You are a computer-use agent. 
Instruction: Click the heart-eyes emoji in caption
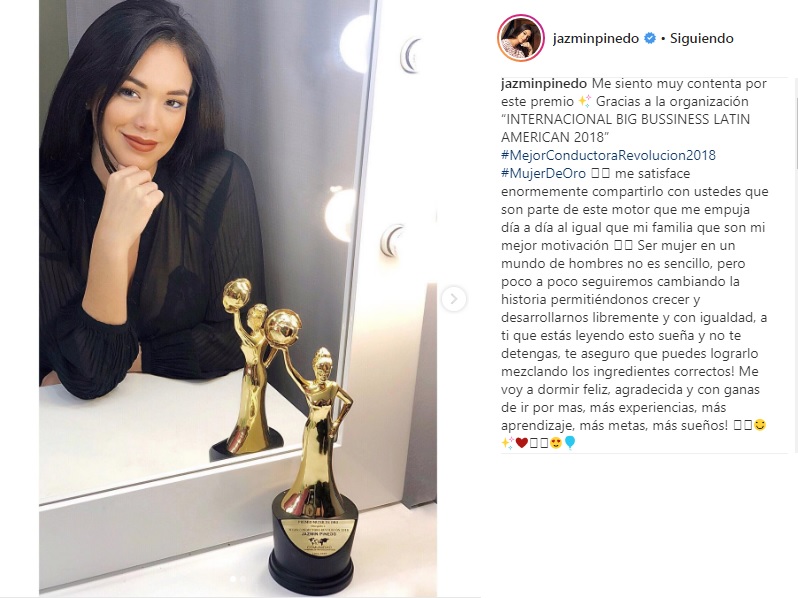click(x=556, y=443)
